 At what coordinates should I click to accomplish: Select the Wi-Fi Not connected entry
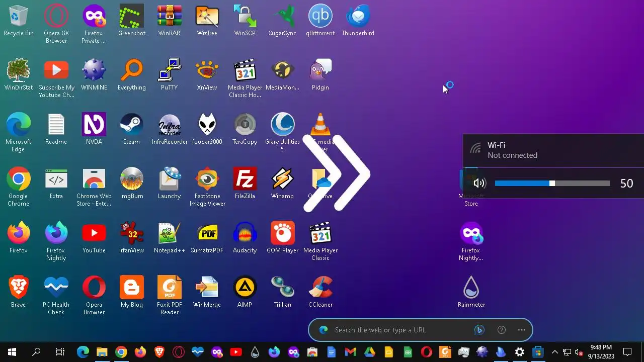coord(553,150)
